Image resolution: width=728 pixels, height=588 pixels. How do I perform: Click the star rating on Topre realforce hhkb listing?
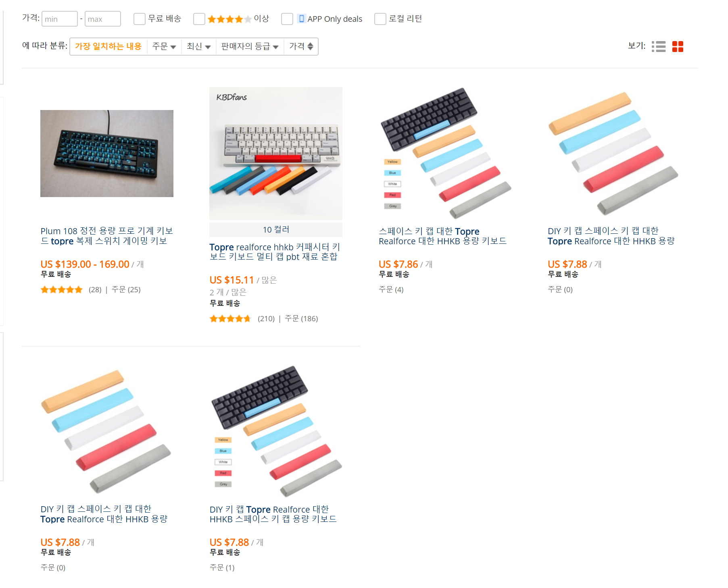pyautogui.click(x=230, y=318)
